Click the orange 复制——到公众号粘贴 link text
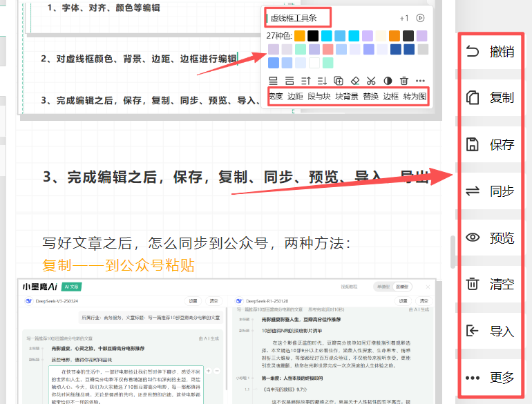This screenshot has width=532, height=404. click(x=118, y=265)
